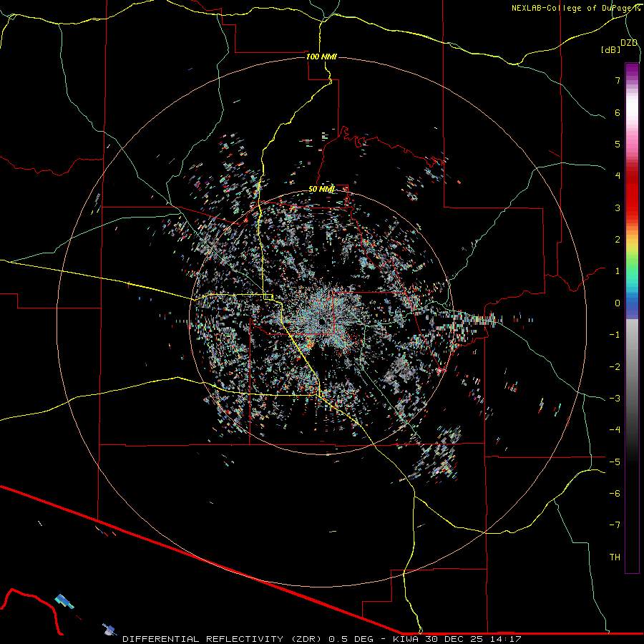Click the TH label at the bottom of the color scale
The image size is (644, 644).
pyautogui.click(x=615, y=557)
